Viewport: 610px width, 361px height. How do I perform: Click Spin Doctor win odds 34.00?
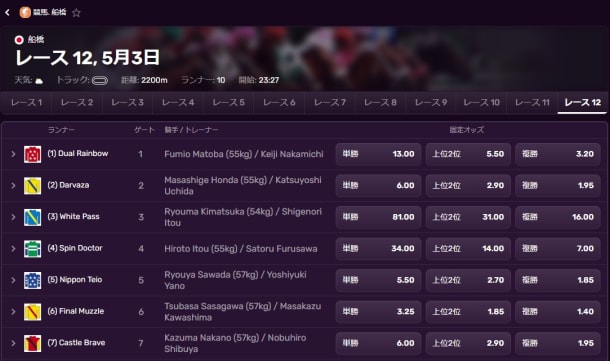coord(379,249)
